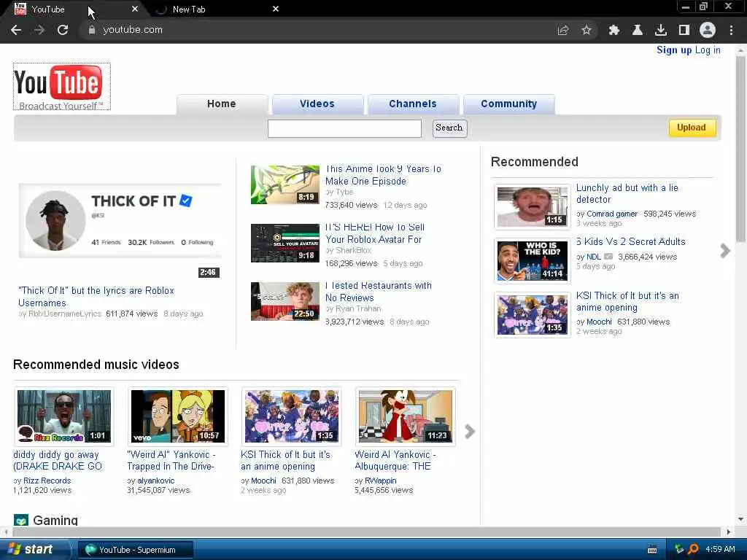Open the browser profile avatar
Image resolution: width=747 pixels, height=560 pixels.
(708, 31)
